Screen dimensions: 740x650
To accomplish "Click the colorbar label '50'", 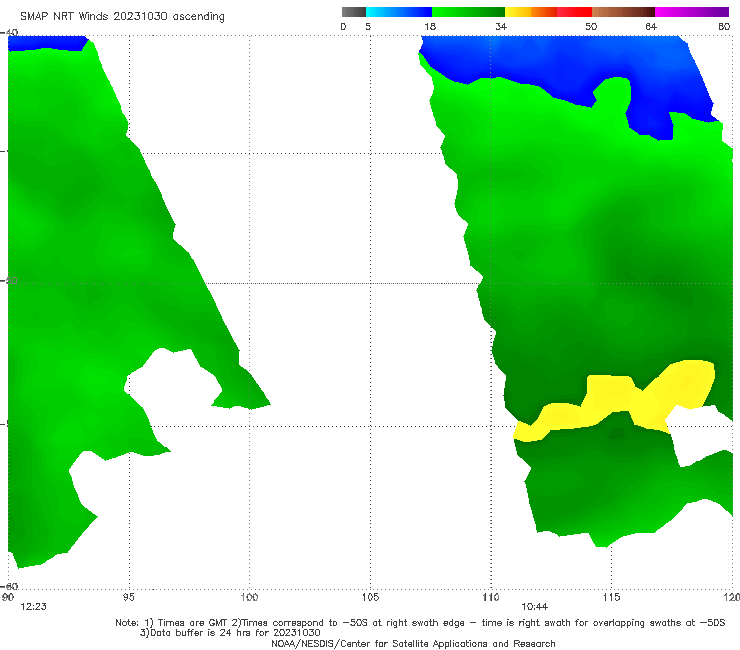I will click(x=591, y=27).
